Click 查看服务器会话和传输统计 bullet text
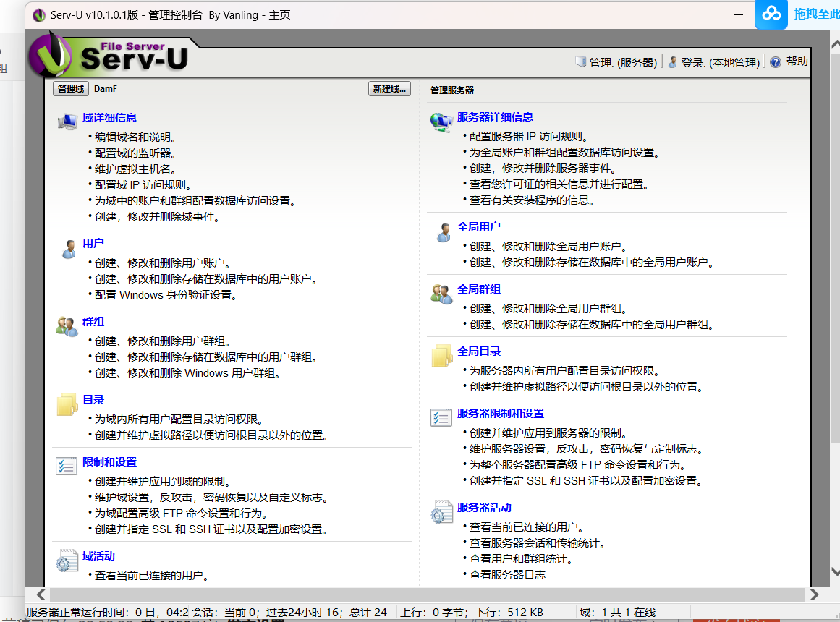This screenshot has width=840, height=622. tap(538, 543)
